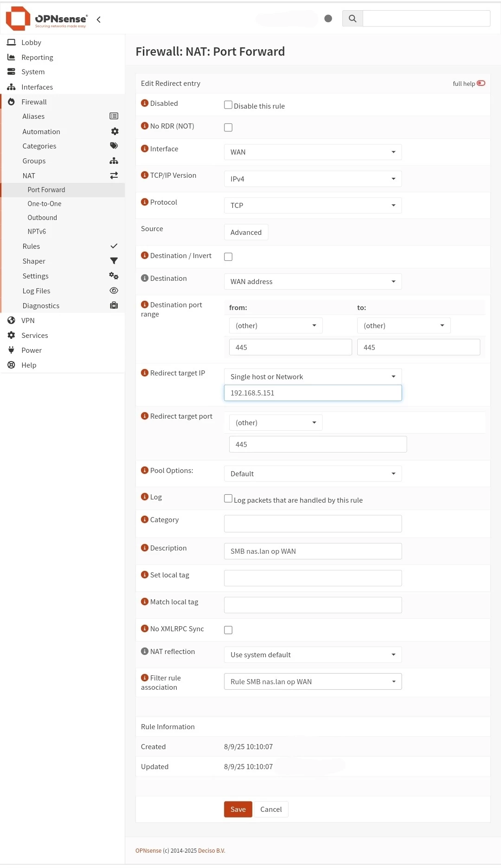Screen dimensions: 501x868
Task: Click the Aliases list icon in sidebar
Action: click(114, 116)
